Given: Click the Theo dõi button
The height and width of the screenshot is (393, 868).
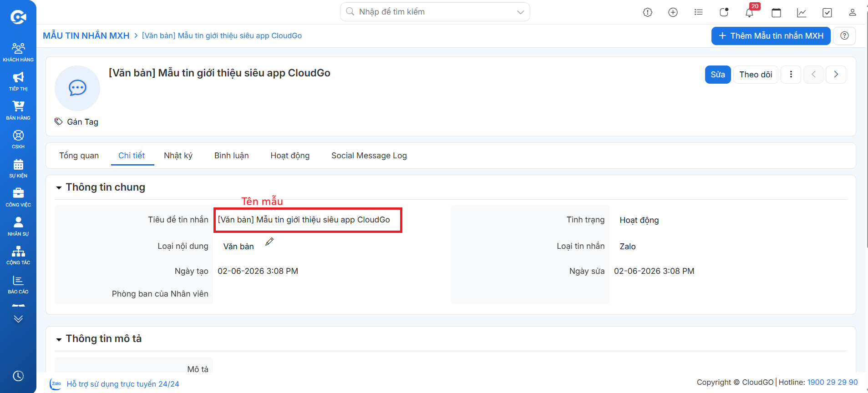Looking at the screenshot, I should [756, 75].
